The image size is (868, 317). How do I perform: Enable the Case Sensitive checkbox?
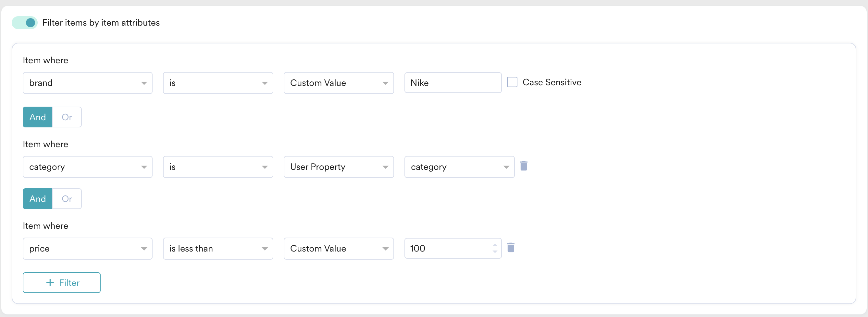coord(512,82)
